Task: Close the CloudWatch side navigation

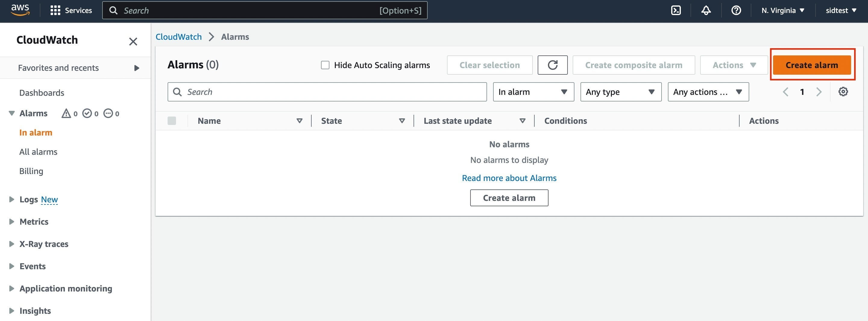Action: [x=133, y=42]
